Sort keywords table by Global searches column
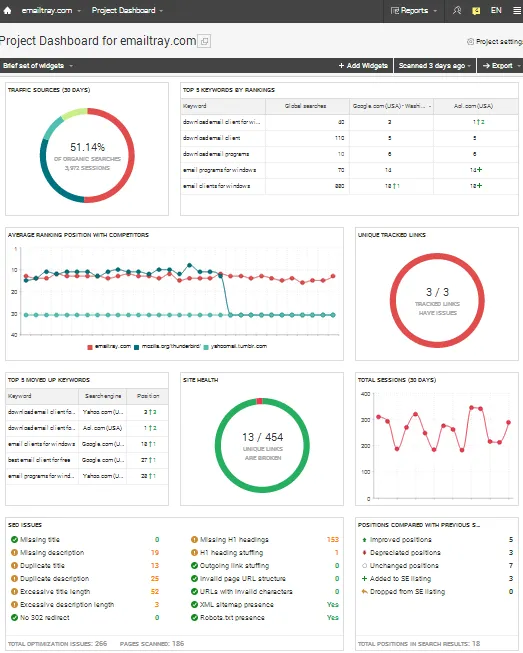 click(x=307, y=106)
